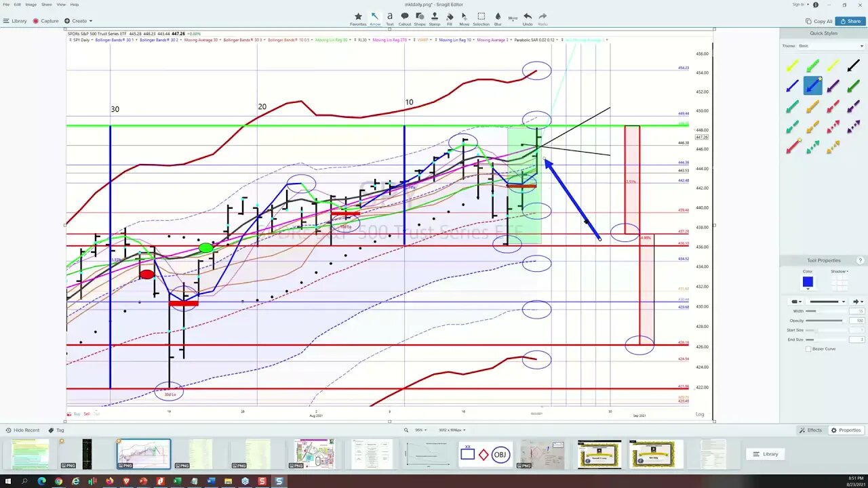
Task: Apply the black arrow quick style
Action: click(853, 66)
